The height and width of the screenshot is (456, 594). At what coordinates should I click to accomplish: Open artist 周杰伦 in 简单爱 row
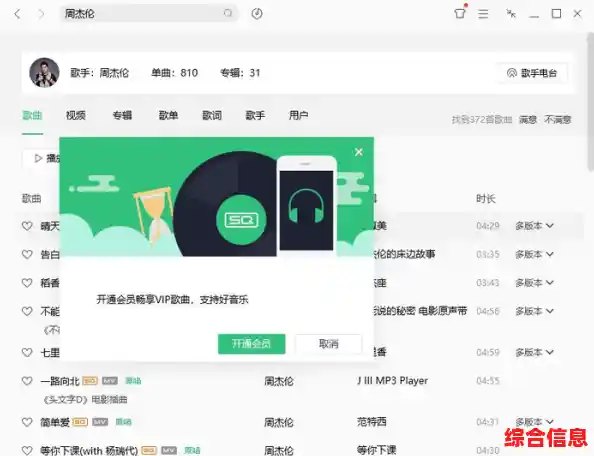point(279,422)
